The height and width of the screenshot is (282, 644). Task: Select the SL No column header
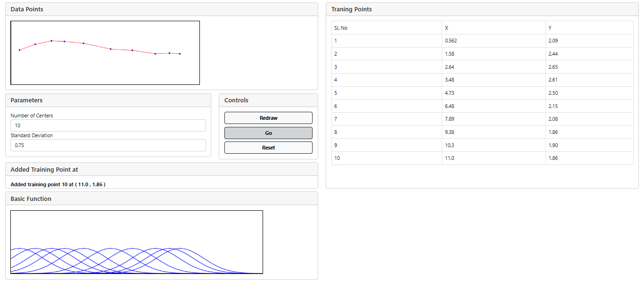click(341, 28)
